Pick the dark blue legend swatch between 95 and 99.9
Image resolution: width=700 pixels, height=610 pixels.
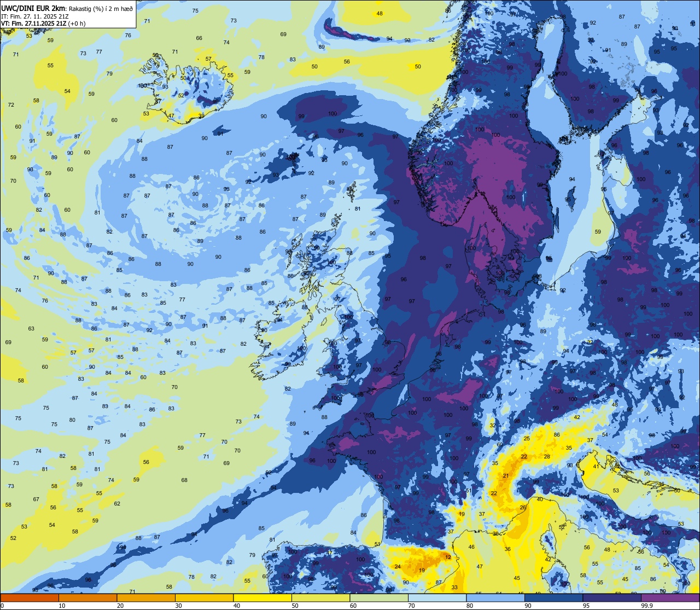612,597
